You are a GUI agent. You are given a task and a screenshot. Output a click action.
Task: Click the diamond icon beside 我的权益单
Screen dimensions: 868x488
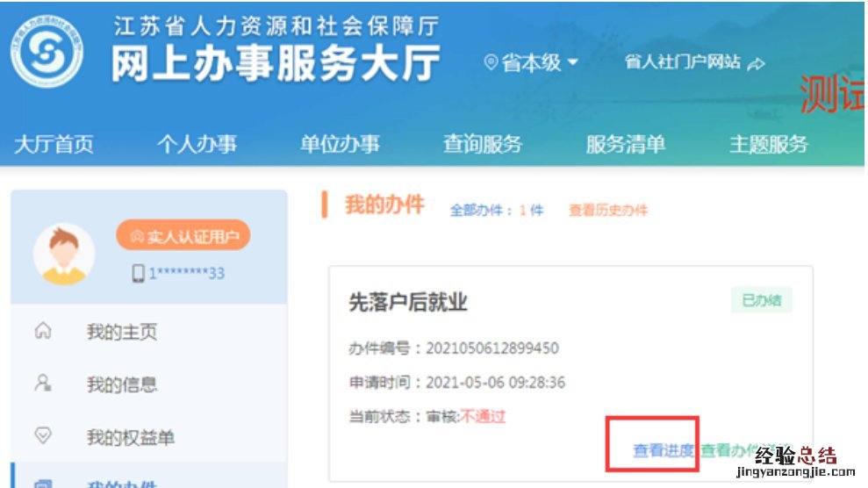(x=43, y=435)
